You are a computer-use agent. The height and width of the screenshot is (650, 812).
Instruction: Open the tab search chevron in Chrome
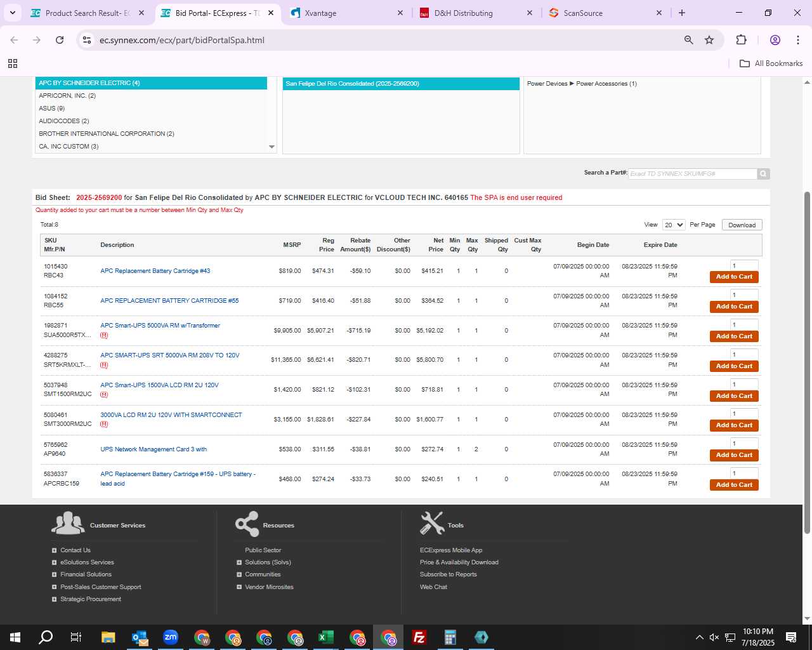[x=12, y=13]
